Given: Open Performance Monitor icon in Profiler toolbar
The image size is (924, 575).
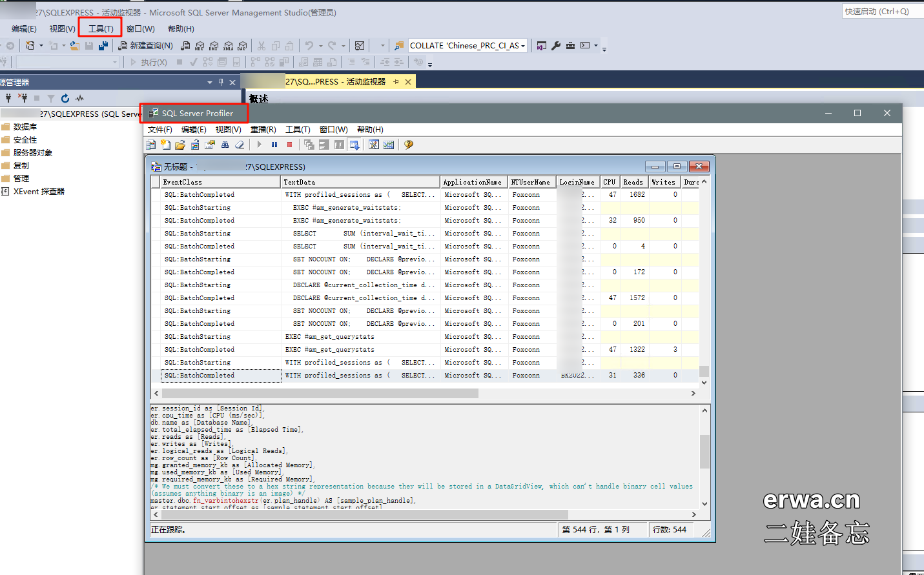Looking at the screenshot, I should (x=388, y=145).
